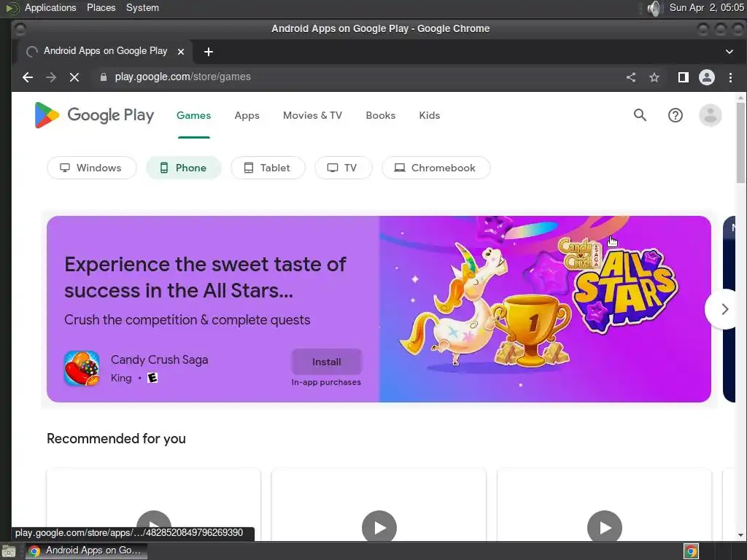The width and height of the screenshot is (747, 560).
Task: Click the system volume icon
Action: tap(655, 8)
